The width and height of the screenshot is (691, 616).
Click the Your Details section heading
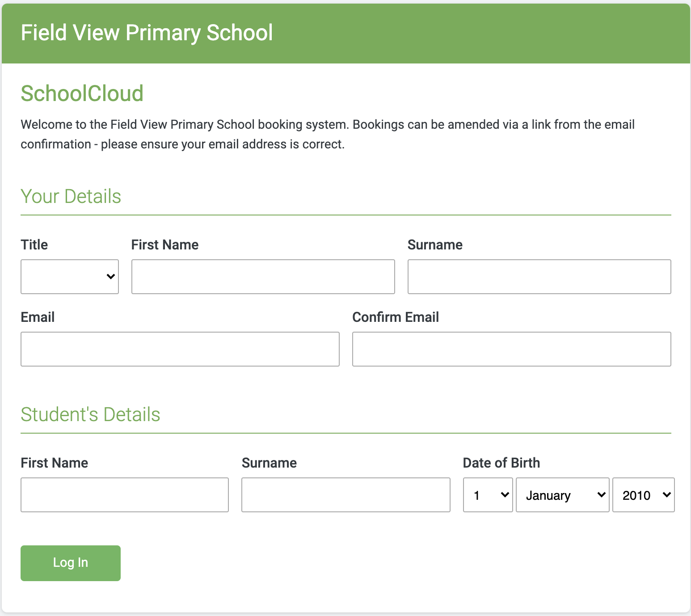tap(71, 196)
